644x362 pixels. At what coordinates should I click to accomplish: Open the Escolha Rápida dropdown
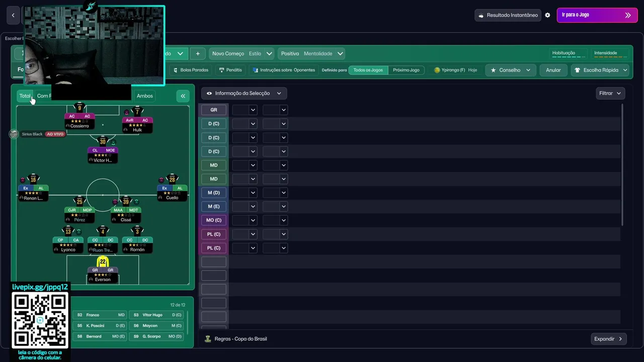tap(600, 70)
